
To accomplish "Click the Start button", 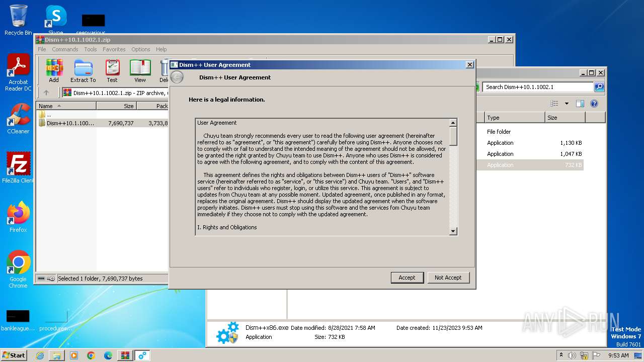I will pos(14,355).
